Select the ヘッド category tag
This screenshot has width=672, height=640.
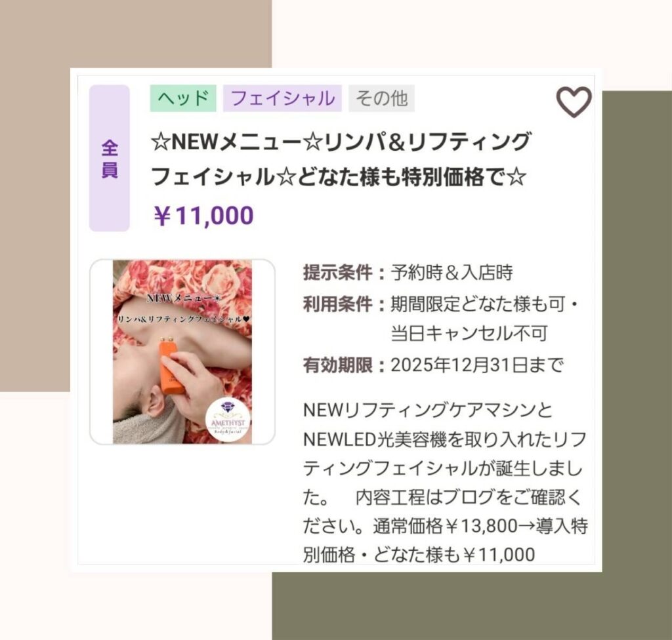pyautogui.click(x=183, y=98)
